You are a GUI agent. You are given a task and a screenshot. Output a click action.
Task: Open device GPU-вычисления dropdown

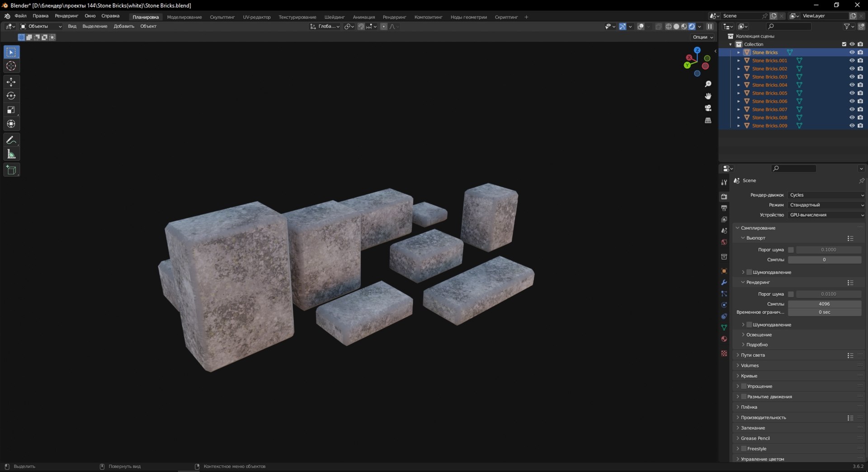click(x=826, y=215)
